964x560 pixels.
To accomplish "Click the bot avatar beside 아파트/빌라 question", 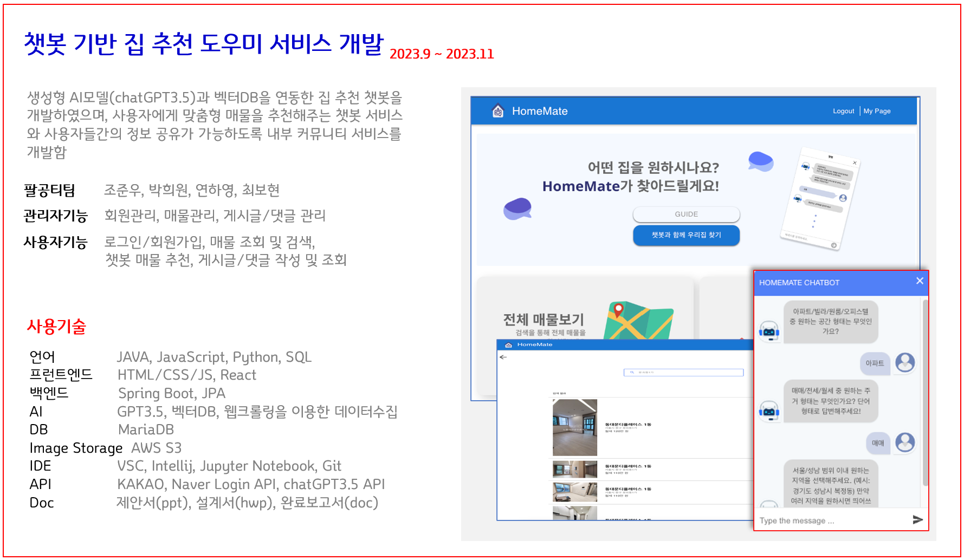I will [x=769, y=330].
